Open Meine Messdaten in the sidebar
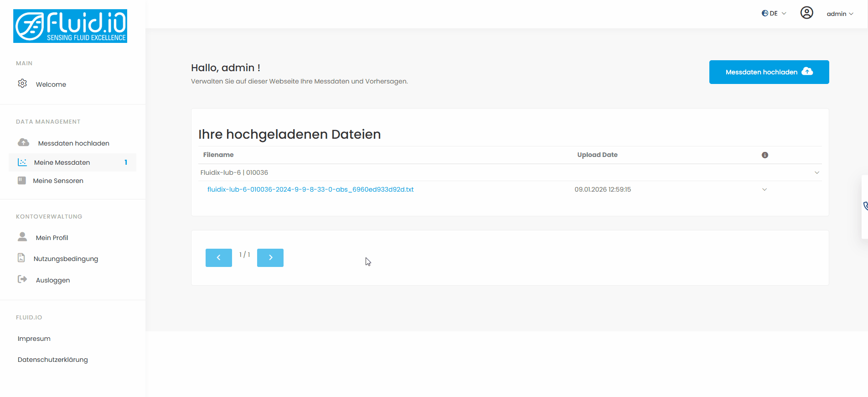 tap(62, 162)
